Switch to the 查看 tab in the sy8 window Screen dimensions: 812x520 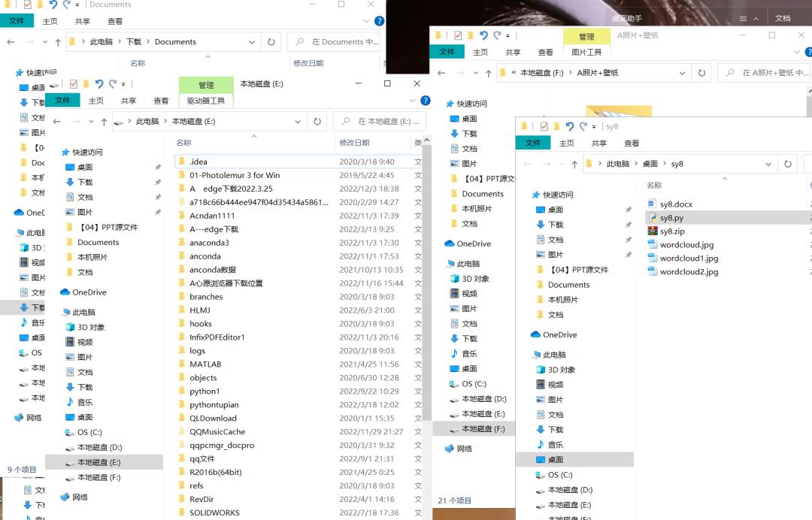(633, 143)
